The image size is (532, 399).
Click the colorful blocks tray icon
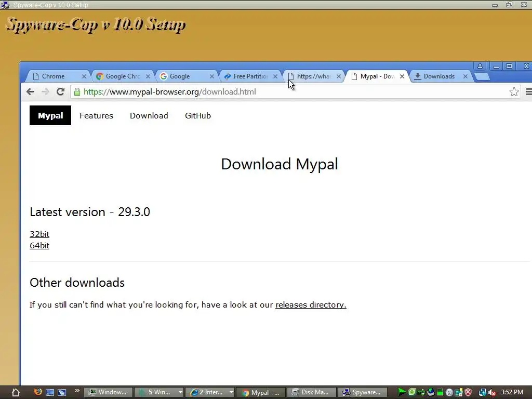(x=459, y=393)
